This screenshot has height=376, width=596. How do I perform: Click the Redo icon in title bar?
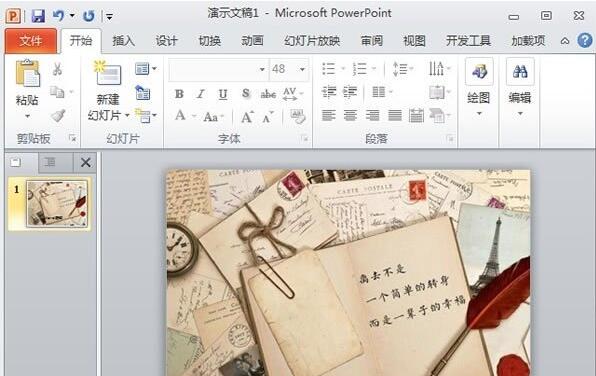(x=89, y=16)
